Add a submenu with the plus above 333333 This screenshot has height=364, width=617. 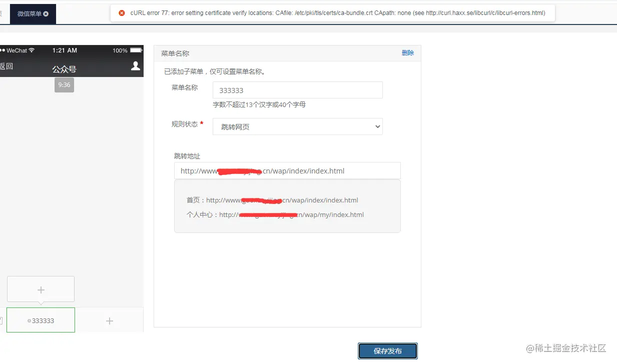click(41, 289)
